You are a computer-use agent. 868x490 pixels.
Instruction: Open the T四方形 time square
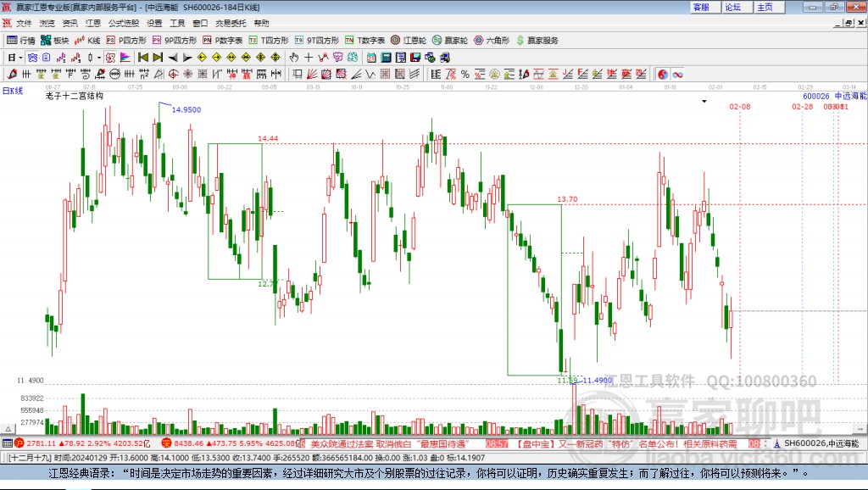coord(269,41)
